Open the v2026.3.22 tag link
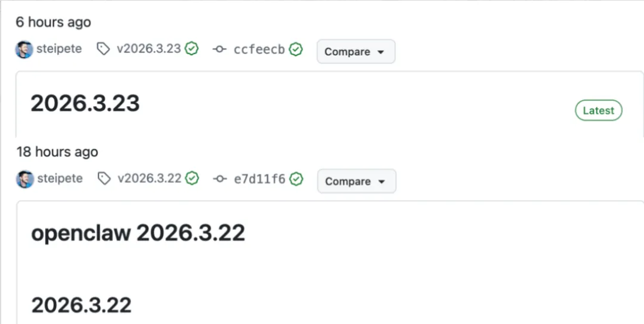 (150, 179)
